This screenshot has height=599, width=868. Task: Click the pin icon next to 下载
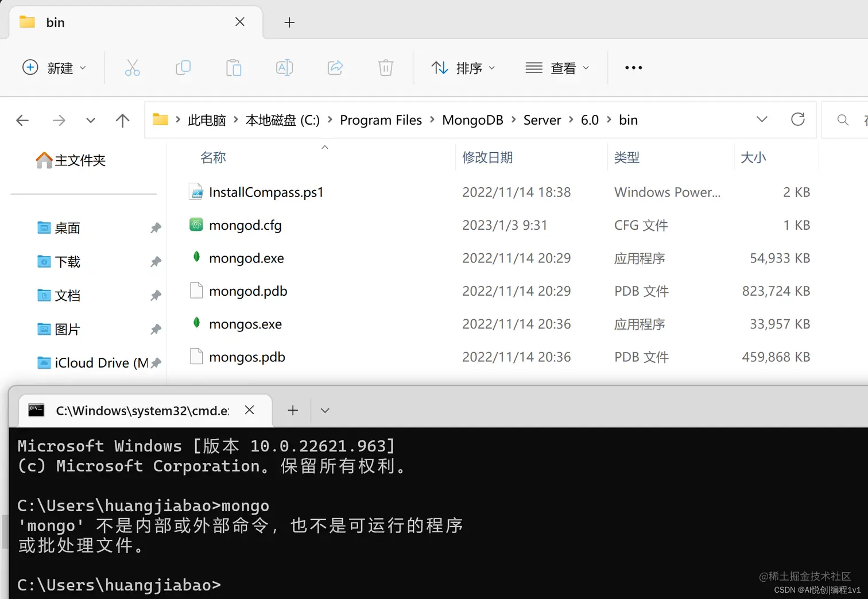[156, 262]
